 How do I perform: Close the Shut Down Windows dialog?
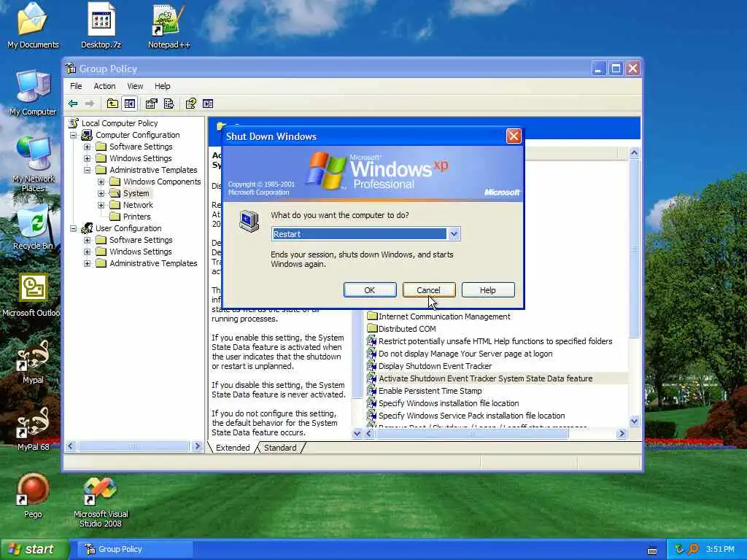click(514, 136)
